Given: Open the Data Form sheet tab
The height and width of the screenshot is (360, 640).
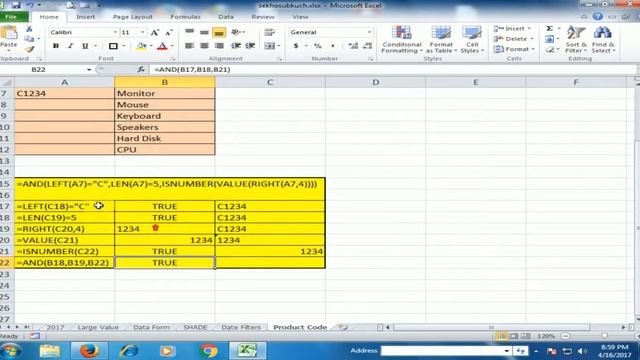Looking at the screenshot, I should tap(151, 327).
